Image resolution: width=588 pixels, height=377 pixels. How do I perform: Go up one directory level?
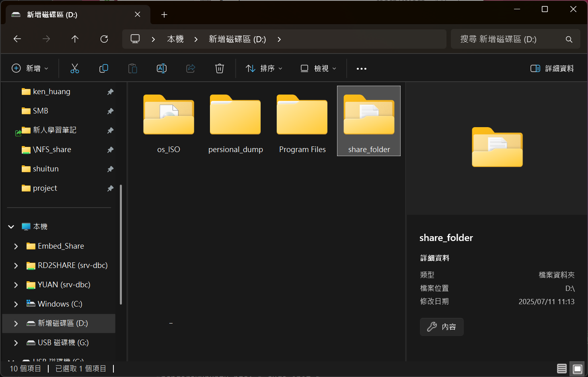click(75, 39)
